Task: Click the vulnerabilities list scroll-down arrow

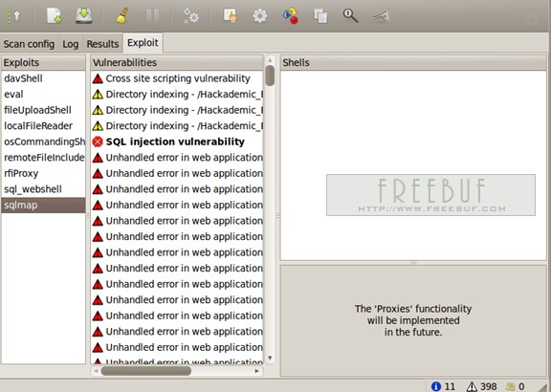Action: click(270, 358)
